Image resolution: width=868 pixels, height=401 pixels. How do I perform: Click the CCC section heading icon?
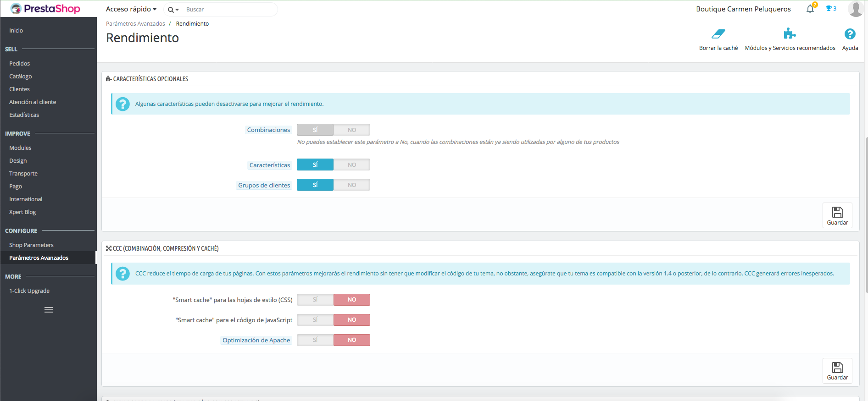(x=109, y=248)
